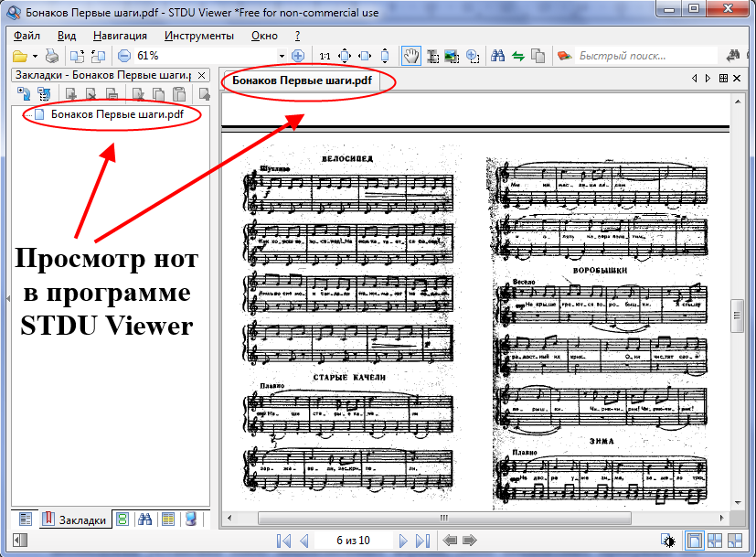Click the book icon beside quick search
The image size is (756, 557).
[565, 56]
